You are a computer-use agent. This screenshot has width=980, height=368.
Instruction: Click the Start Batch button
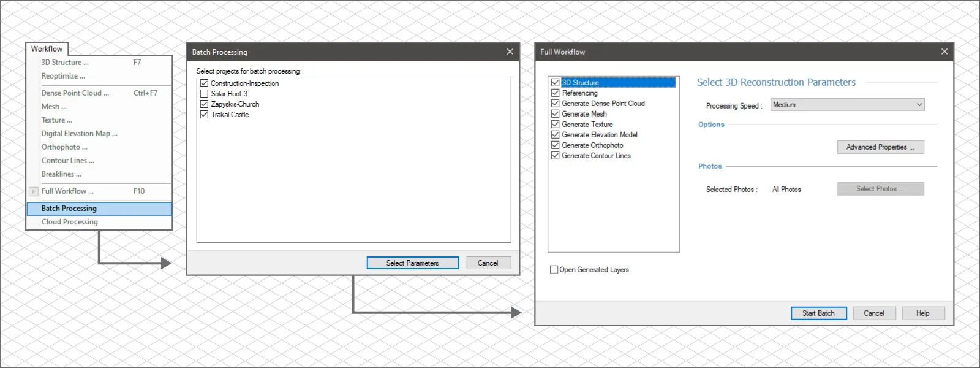pos(819,313)
